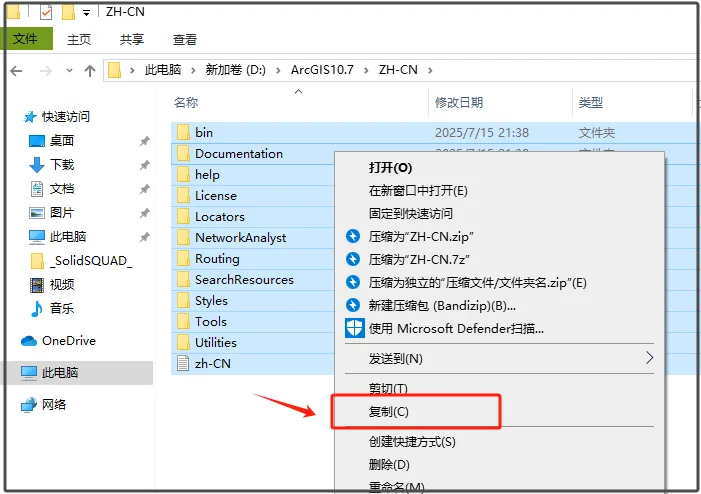Choose 剪切(T) in context menu

(x=388, y=388)
